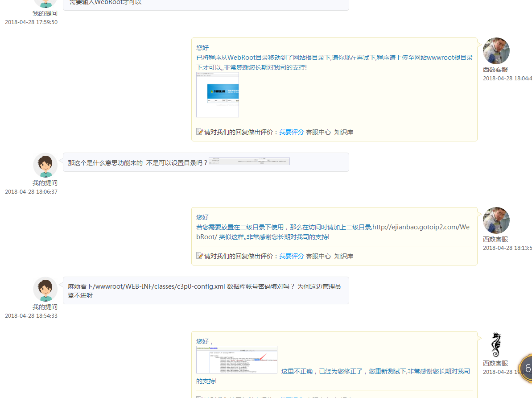
Task: Click the rating pencil icon in 18:04 reply
Action: pyautogui.click(x=199, y=132)
